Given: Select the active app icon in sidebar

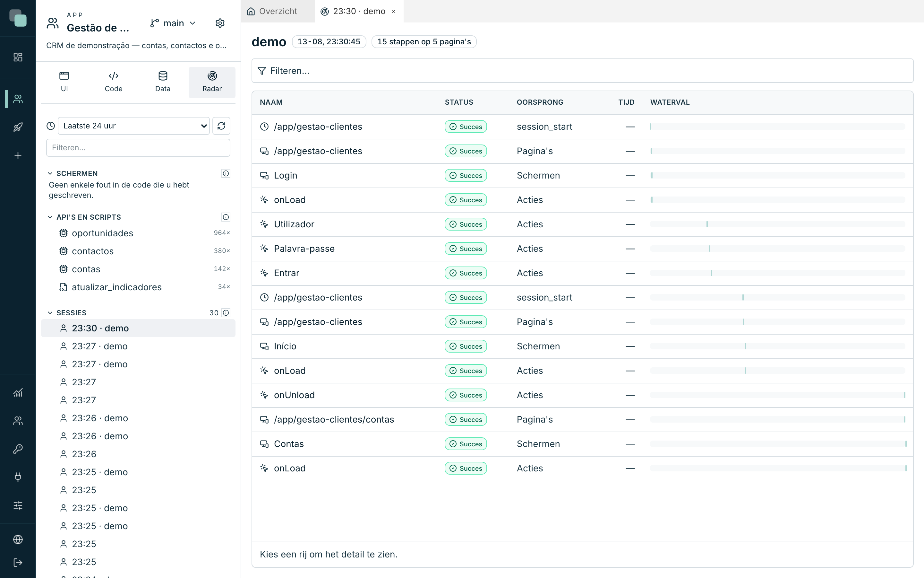Looking at the screenshot, I should (x=18, y=99).
